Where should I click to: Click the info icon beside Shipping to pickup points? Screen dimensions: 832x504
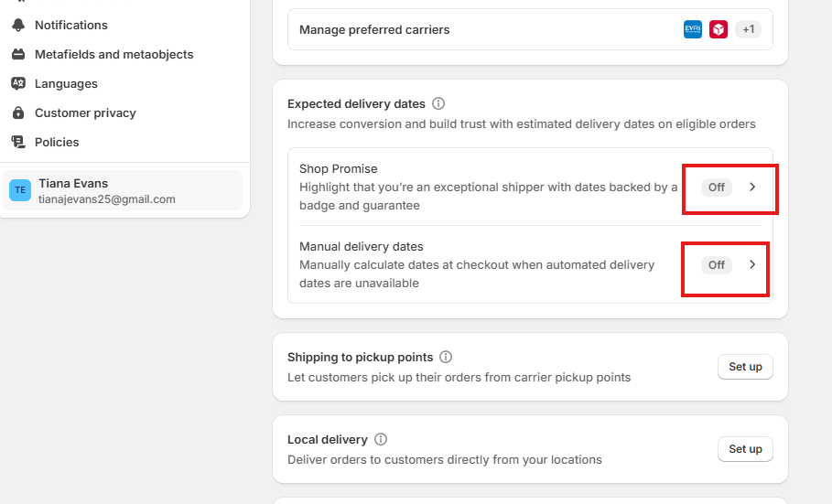(x=446, y=357)
